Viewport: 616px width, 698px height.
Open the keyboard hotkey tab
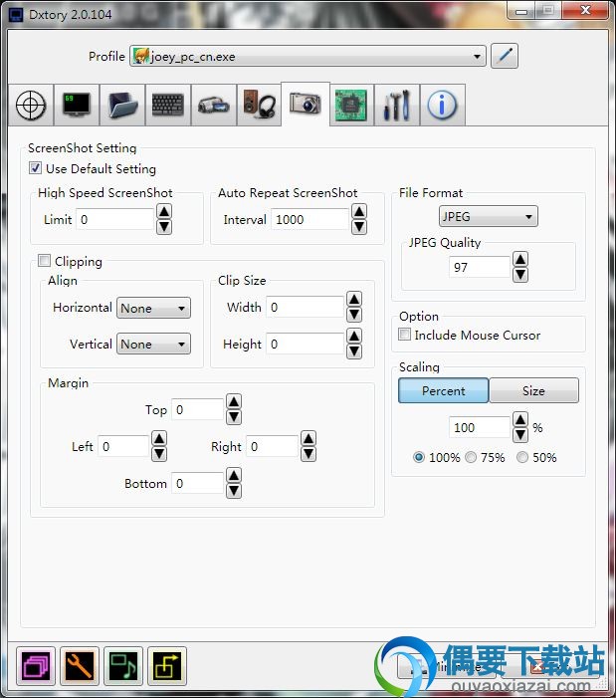click(167, 106)
